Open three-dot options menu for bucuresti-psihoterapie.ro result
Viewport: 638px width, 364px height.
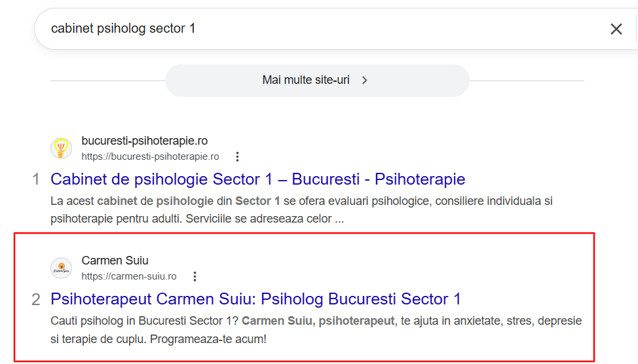pyautogui.click(x=237, y=156)
